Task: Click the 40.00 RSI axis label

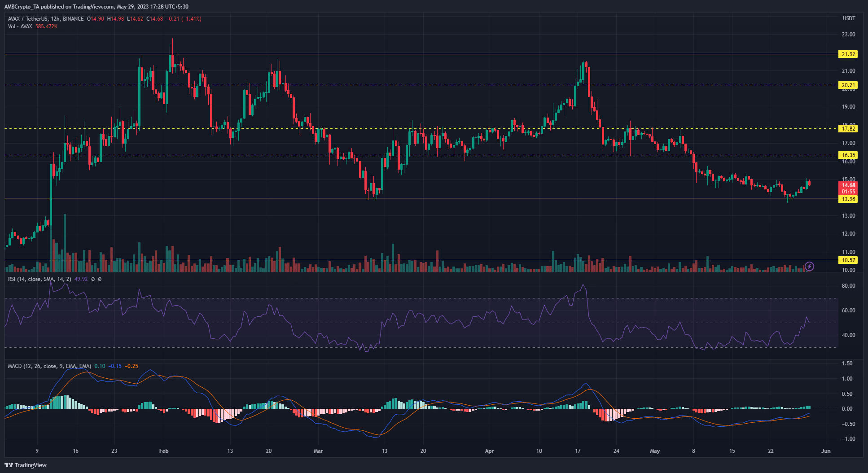Action: coord(848,335)
